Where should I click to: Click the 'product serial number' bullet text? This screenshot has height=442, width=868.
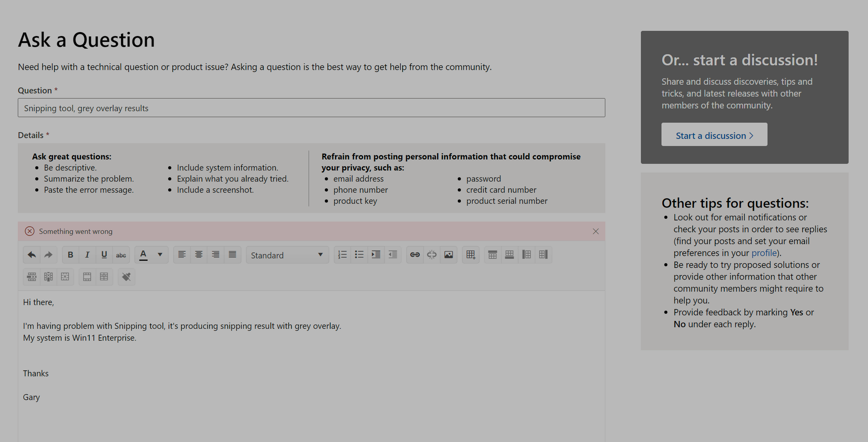507,201
